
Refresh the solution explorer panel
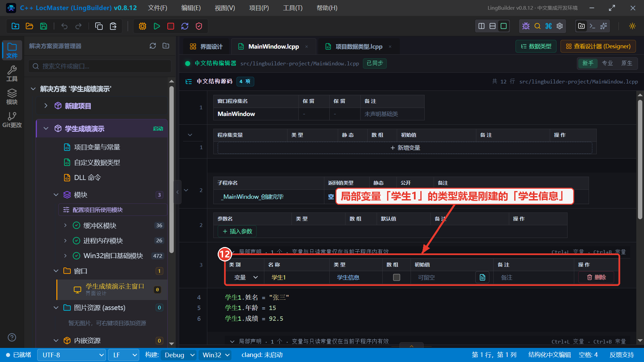tap(153, 46)
